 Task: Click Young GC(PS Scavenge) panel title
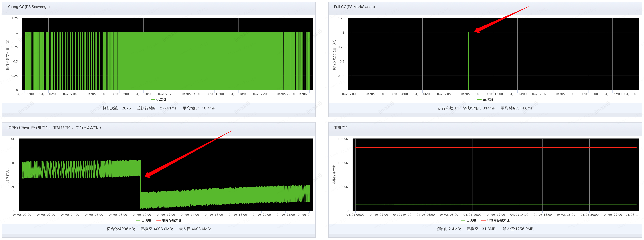[x=29, y=7]
